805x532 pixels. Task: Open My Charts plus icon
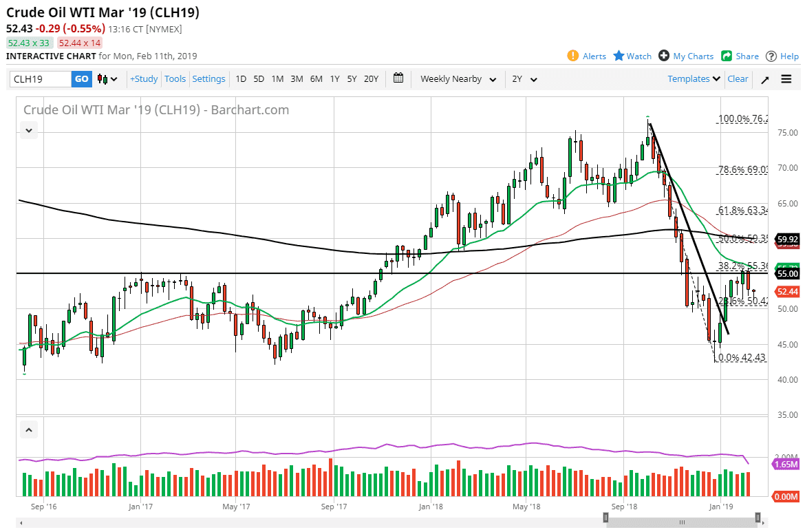pos(663,56)
